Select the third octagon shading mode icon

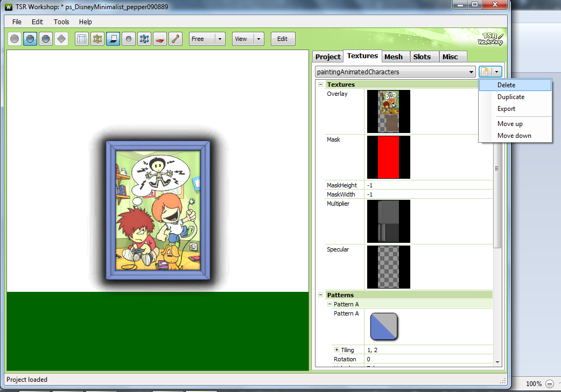coord(46,39)
